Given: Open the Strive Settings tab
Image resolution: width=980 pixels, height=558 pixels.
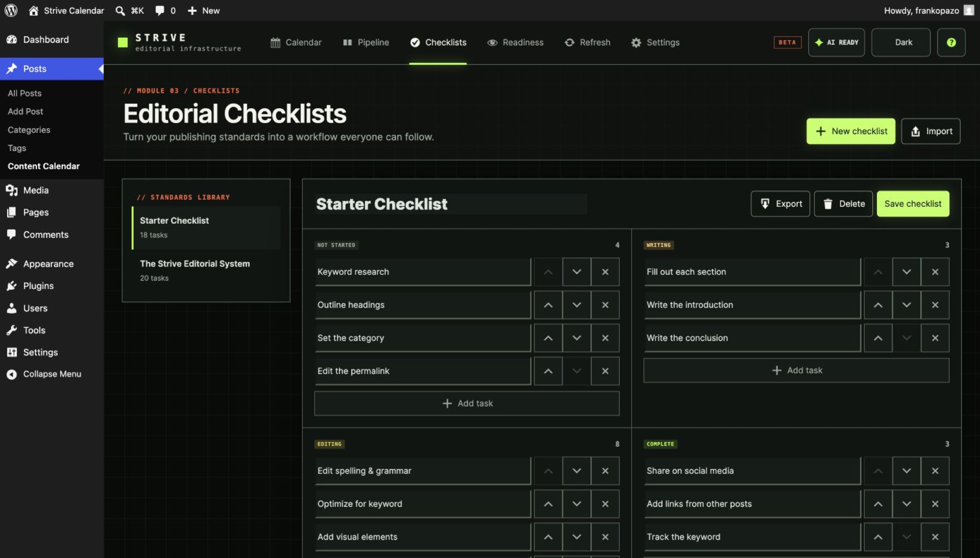Looking at the screenshot, I should 655,42.
